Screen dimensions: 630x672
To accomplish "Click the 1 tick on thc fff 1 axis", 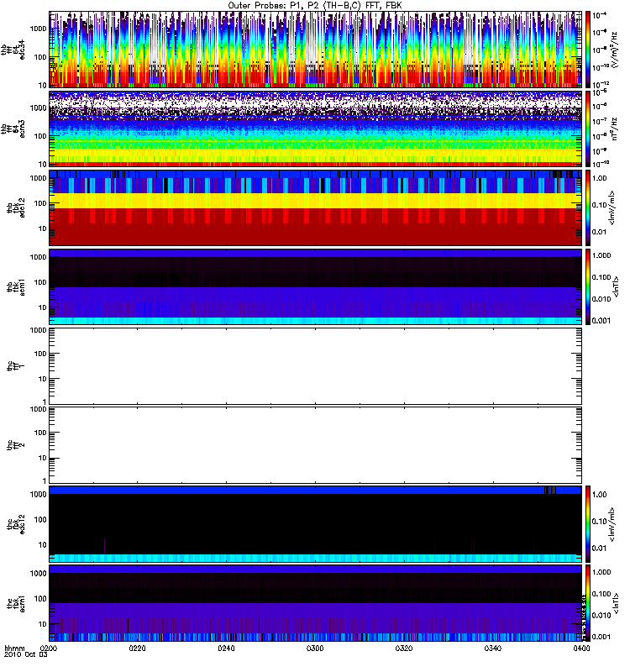I will 45,402.
